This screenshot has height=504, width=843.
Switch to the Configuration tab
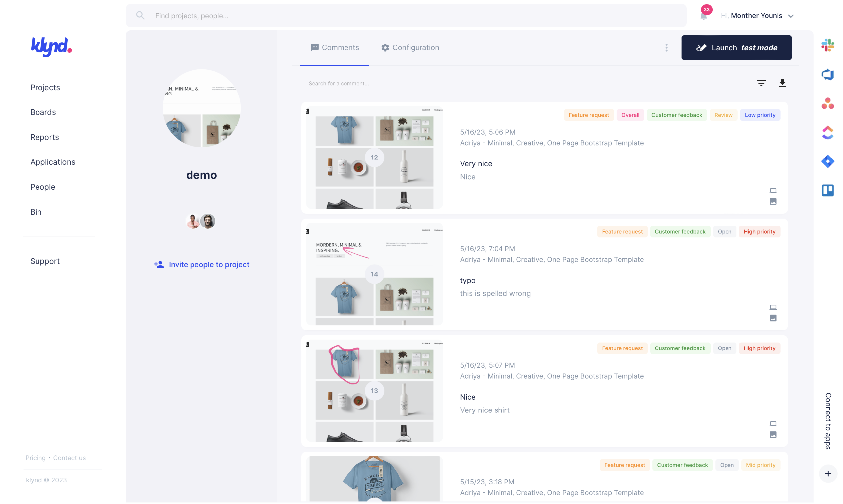pos(410,47)
